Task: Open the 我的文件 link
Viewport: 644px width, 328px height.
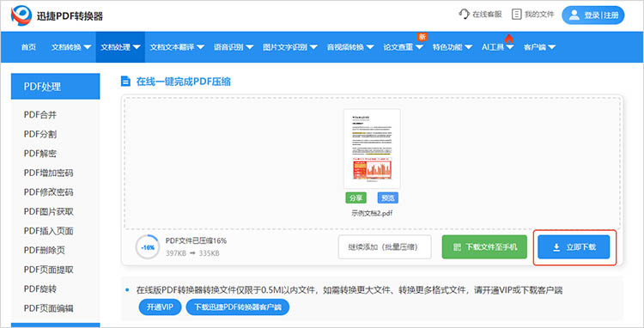Action: [x=533, y=15]
